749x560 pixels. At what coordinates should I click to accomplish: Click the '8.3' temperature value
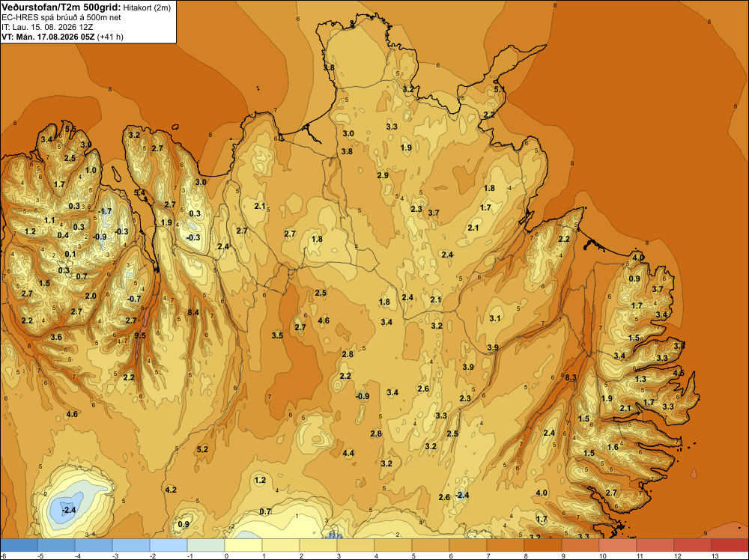click(571, 377)
